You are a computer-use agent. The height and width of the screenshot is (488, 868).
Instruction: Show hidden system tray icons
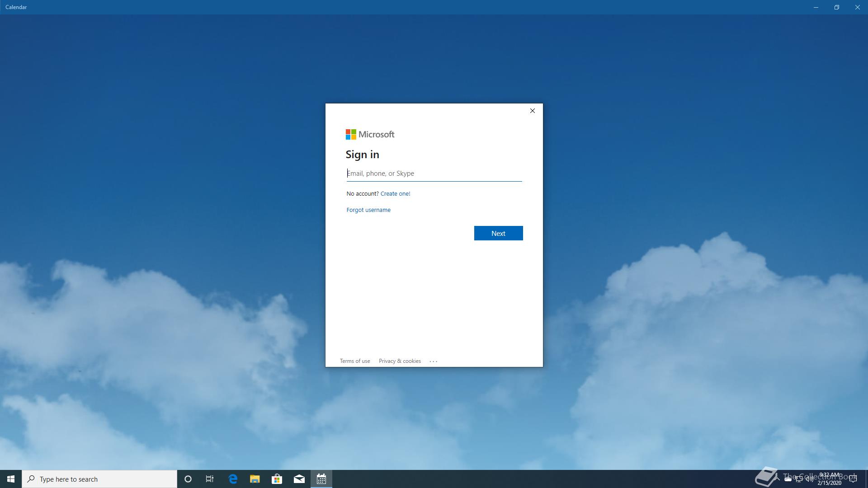[777, 479]
